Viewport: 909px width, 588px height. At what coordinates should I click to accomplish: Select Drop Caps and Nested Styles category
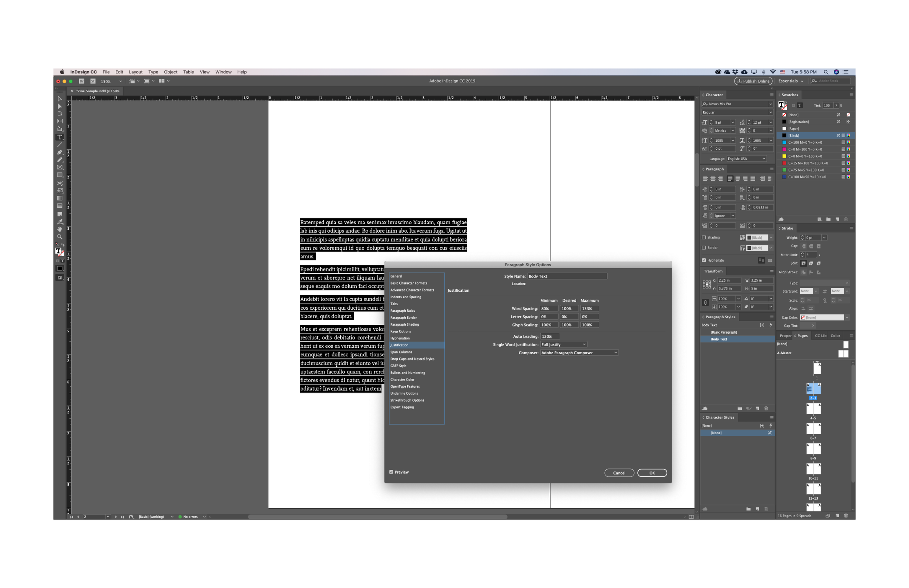click(x=412, y=359)
